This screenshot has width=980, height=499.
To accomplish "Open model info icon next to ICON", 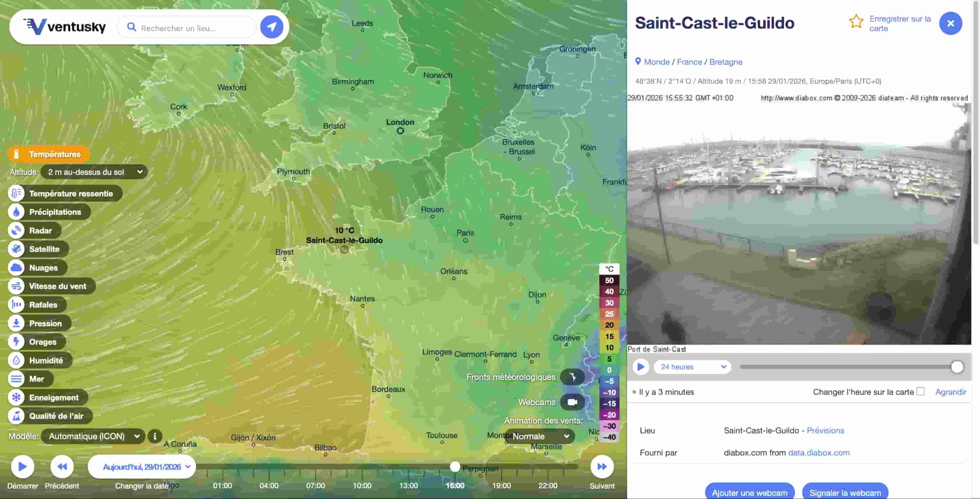I will 155,436.
